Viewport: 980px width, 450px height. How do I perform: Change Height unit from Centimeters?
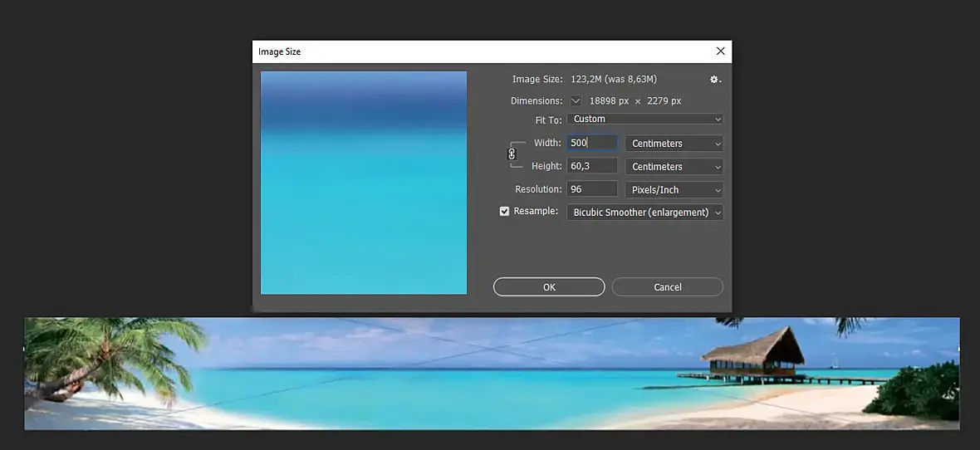[674, 166]
